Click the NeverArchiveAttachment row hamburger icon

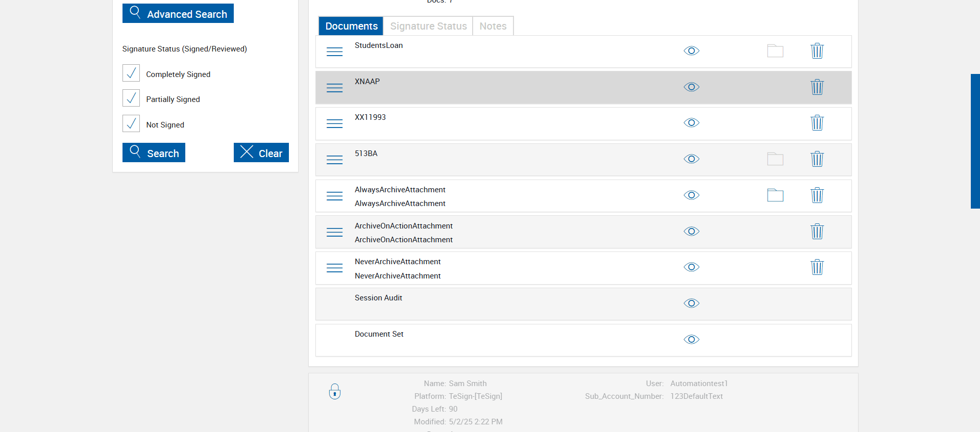(334, 268)
